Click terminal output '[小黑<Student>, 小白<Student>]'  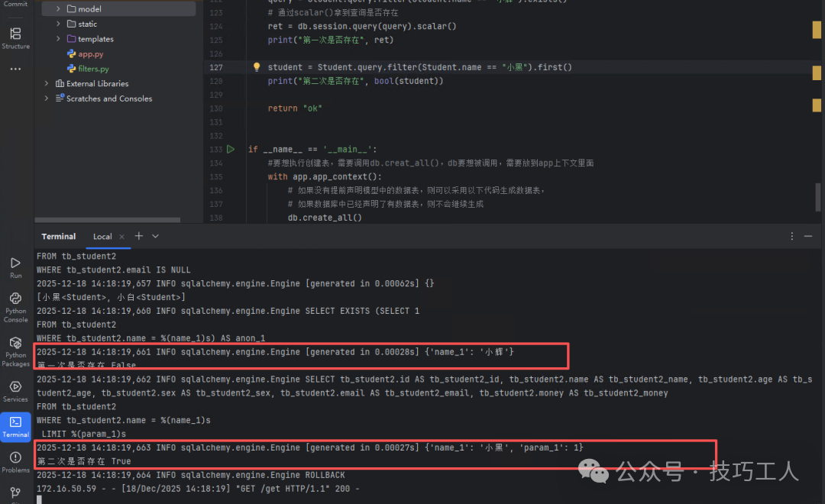coord(111,297)
